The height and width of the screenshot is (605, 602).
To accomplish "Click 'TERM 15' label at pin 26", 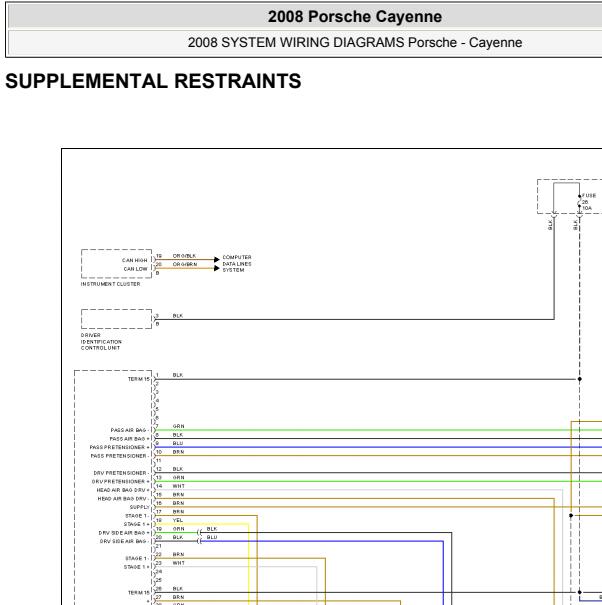I will click(x=139, y=593).
